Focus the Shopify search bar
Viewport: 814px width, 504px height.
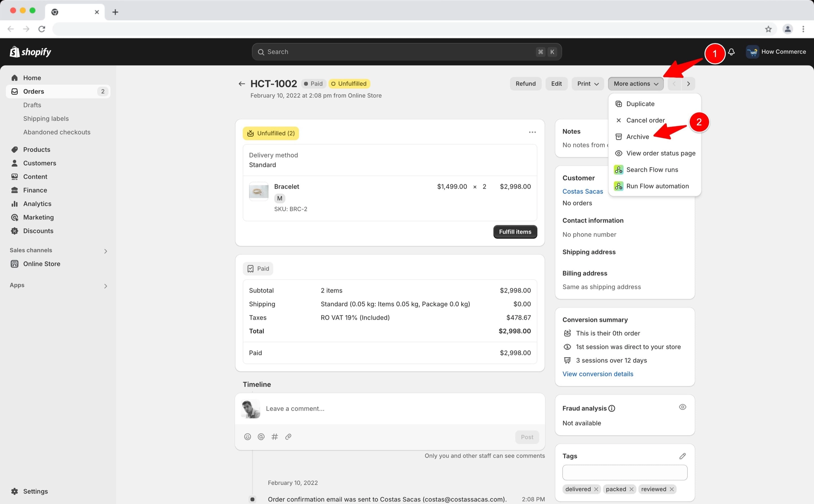point(406,52)
